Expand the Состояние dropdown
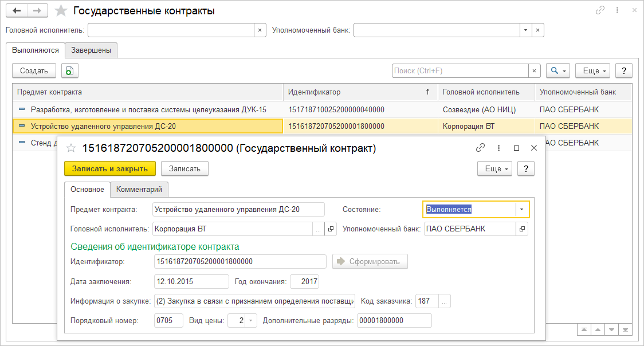This screenshot has height=346, width=644. (x=522, y=210)
